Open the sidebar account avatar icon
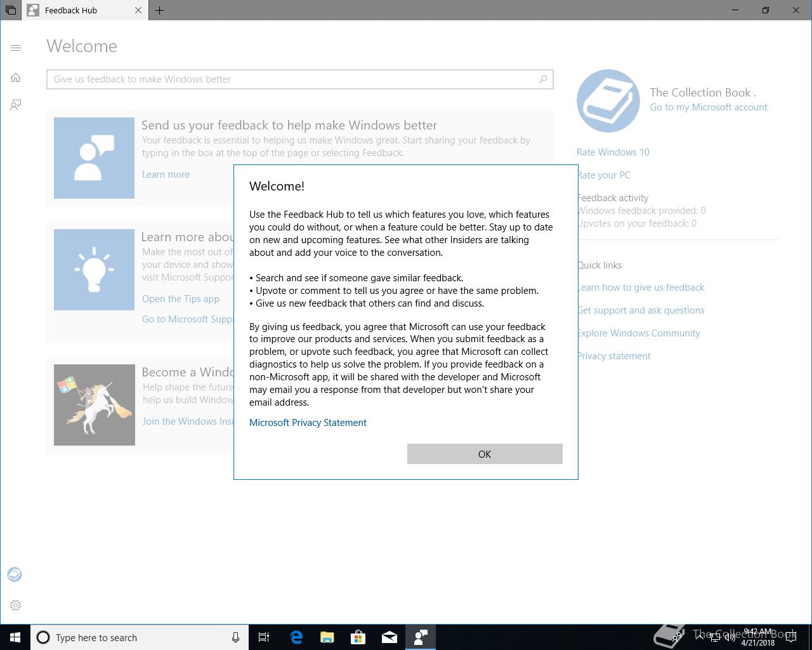Screen dimensions: 812x650 [x=15, y=574]
